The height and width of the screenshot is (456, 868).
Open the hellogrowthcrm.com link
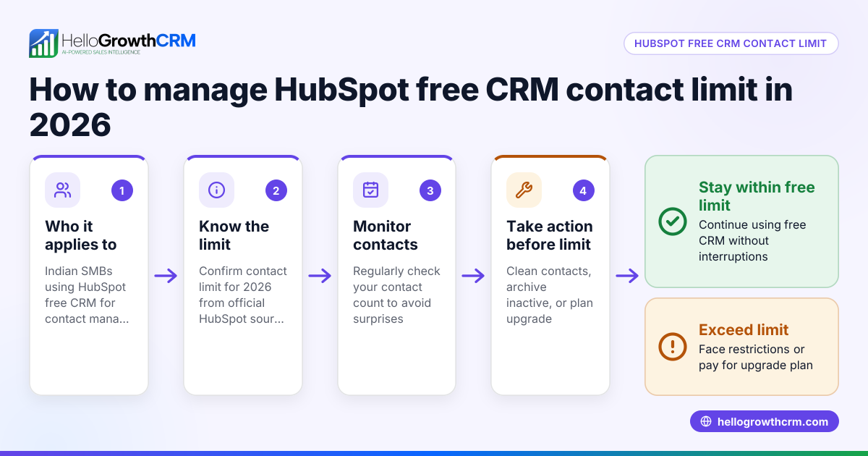point(765,422)
